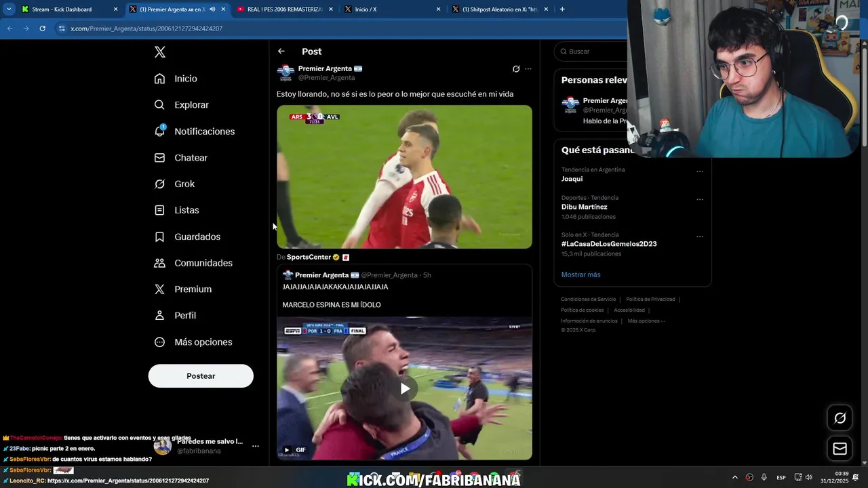Open floating messages envelope button

840,449
